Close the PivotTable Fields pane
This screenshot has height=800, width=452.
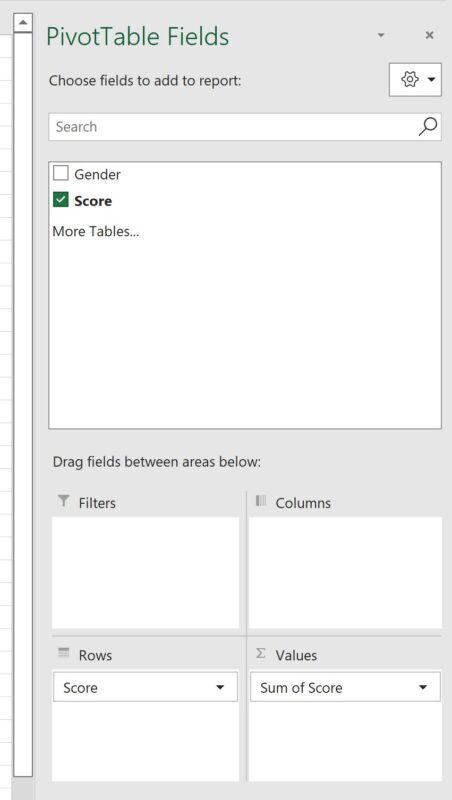430,35
